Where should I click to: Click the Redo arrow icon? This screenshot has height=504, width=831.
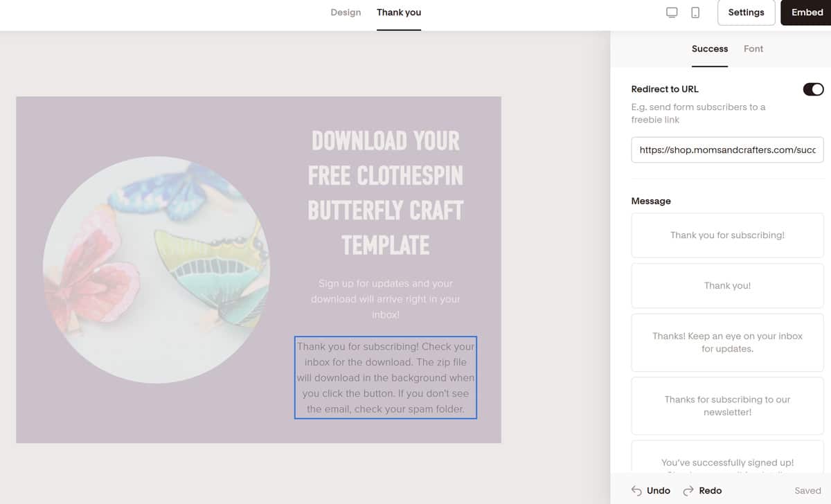[688, 490]
